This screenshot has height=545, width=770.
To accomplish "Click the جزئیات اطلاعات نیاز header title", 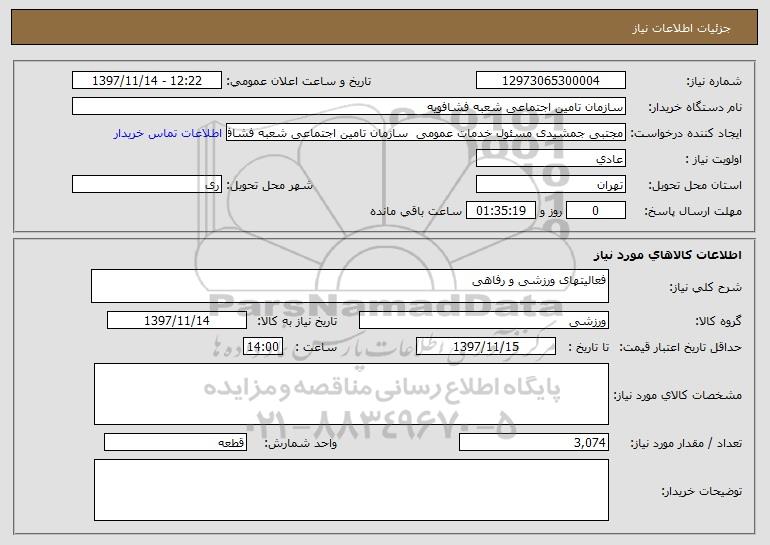I will [x=681, y=28].
